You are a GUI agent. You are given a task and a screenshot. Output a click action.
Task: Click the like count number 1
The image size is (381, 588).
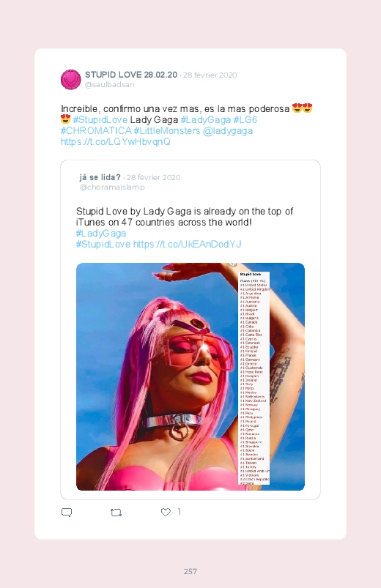coord(180,512)
